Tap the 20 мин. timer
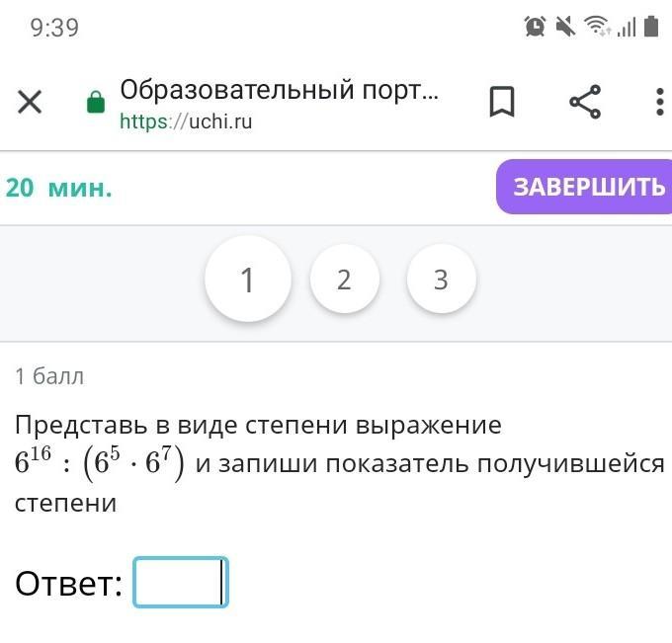The image size is (672, 643). tap(58, 188)
